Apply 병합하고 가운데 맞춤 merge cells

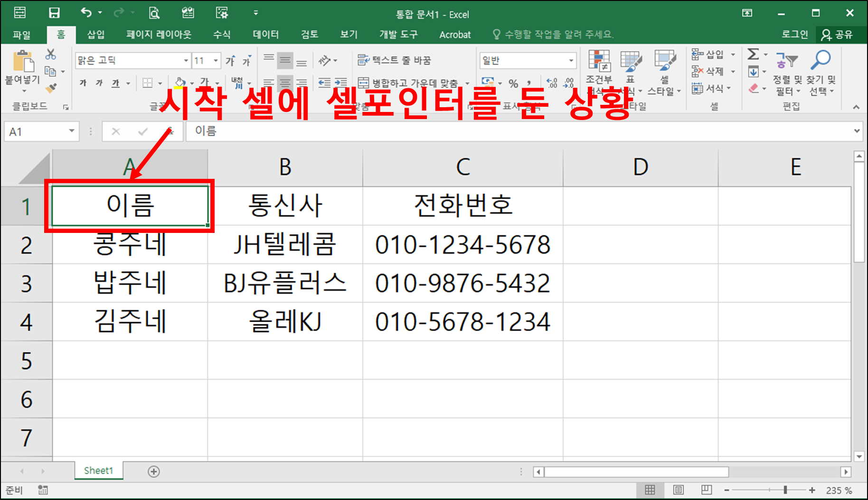pyautogui.click(x=408, y=82)
